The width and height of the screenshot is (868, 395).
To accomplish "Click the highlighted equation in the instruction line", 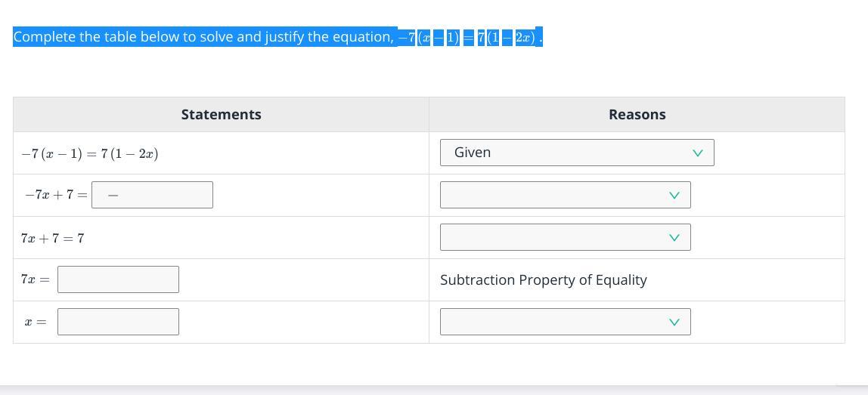I will pos(469,37).
